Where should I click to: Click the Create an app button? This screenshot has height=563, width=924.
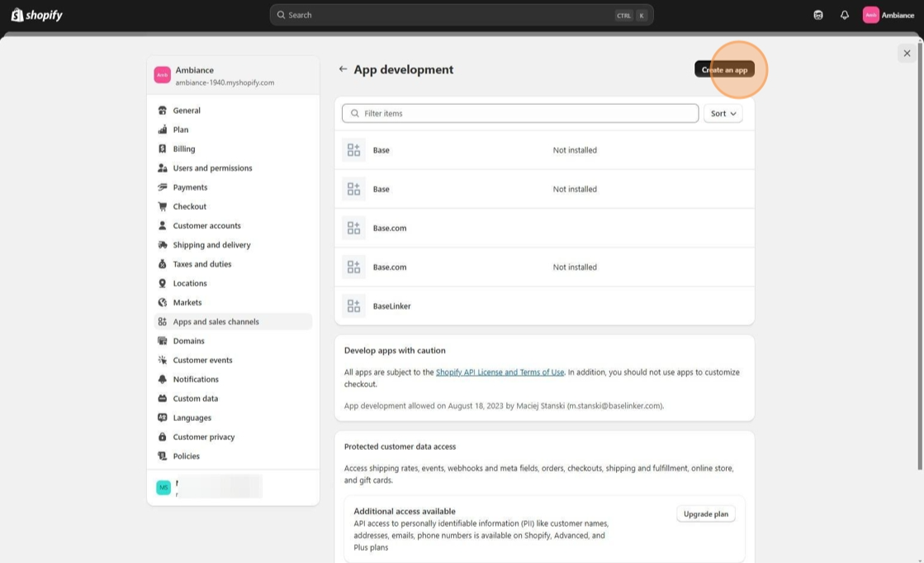click(x=724, y=70)
